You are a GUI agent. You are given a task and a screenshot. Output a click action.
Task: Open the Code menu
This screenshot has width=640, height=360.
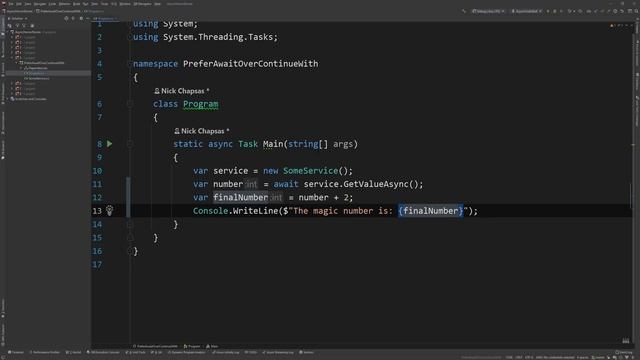pos(52,4)
